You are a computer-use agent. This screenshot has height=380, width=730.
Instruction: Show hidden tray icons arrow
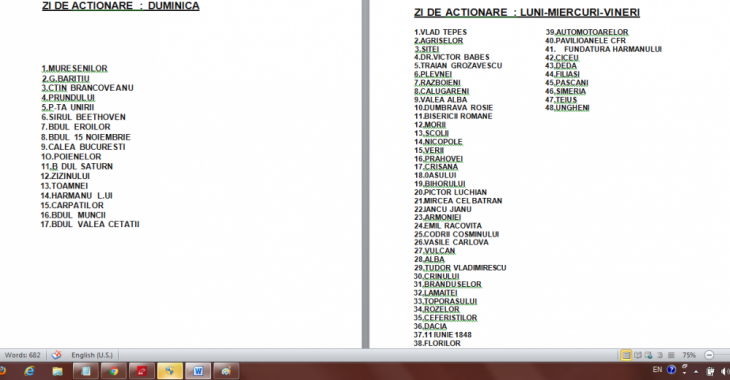tap(696, 372)
